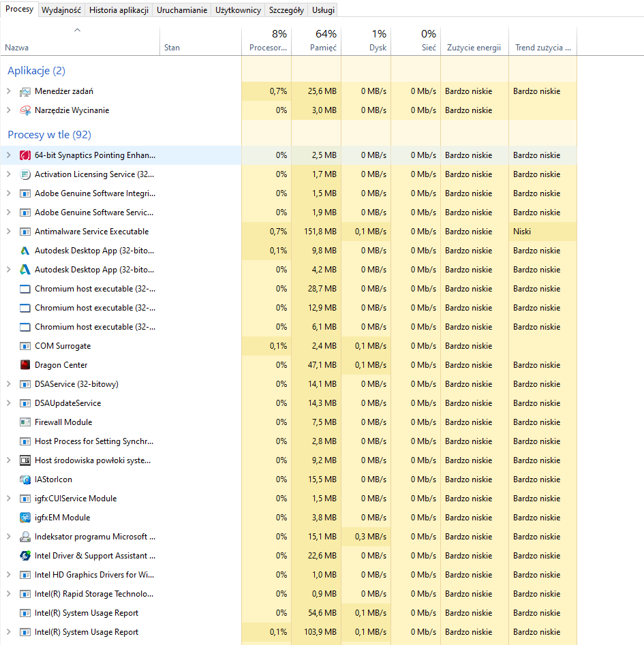Viewport: 644px width, 645px height.
Task: Sort by the Procesor column header
Action: point(266,41)
